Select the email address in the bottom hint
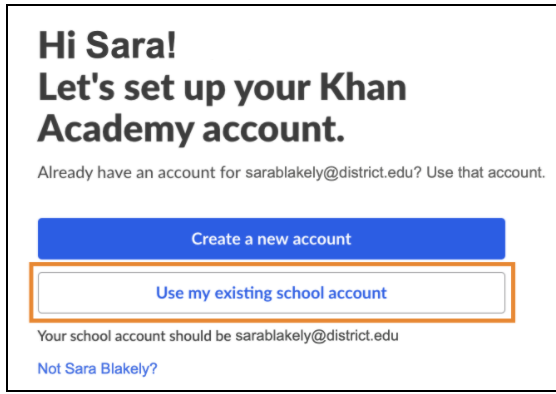Viewport: 556px width, 394px height. pyautogui.click(x=317, y=336)
